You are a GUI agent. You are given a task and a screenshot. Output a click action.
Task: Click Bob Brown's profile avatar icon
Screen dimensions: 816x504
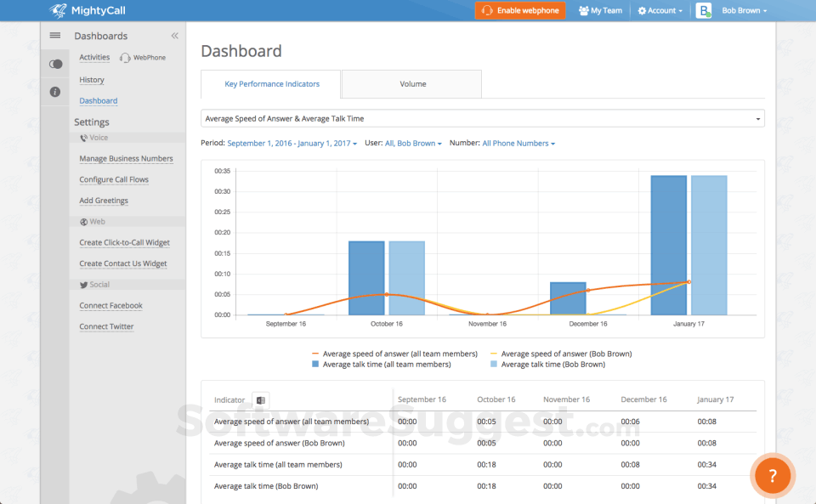704,10
